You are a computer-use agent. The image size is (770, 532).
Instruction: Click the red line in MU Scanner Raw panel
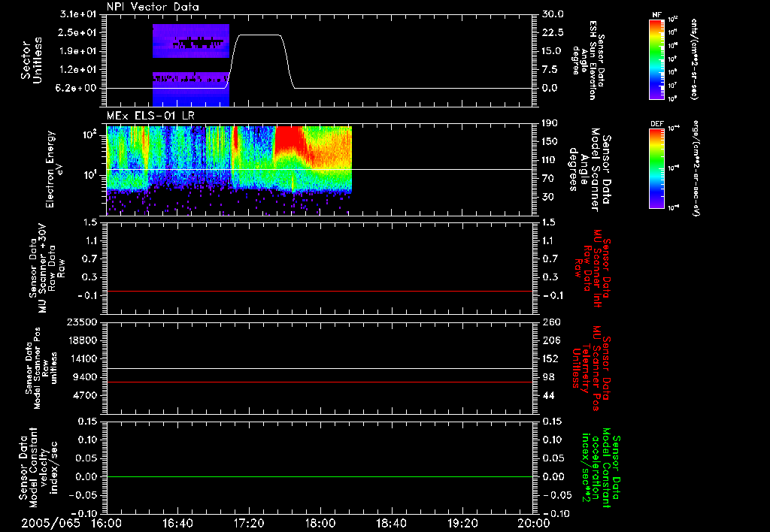pyautogui.click(x=319, y=292)
